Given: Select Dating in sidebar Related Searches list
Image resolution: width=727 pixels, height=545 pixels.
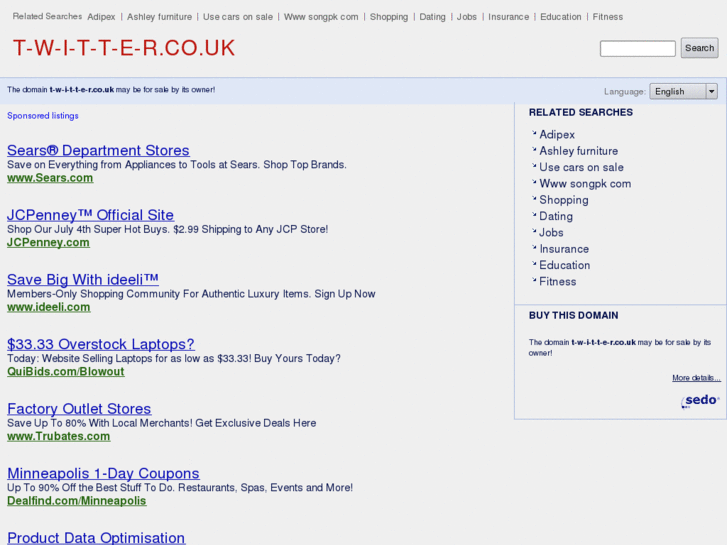Looking at the screenshot, I should click(x=556, y=216).
